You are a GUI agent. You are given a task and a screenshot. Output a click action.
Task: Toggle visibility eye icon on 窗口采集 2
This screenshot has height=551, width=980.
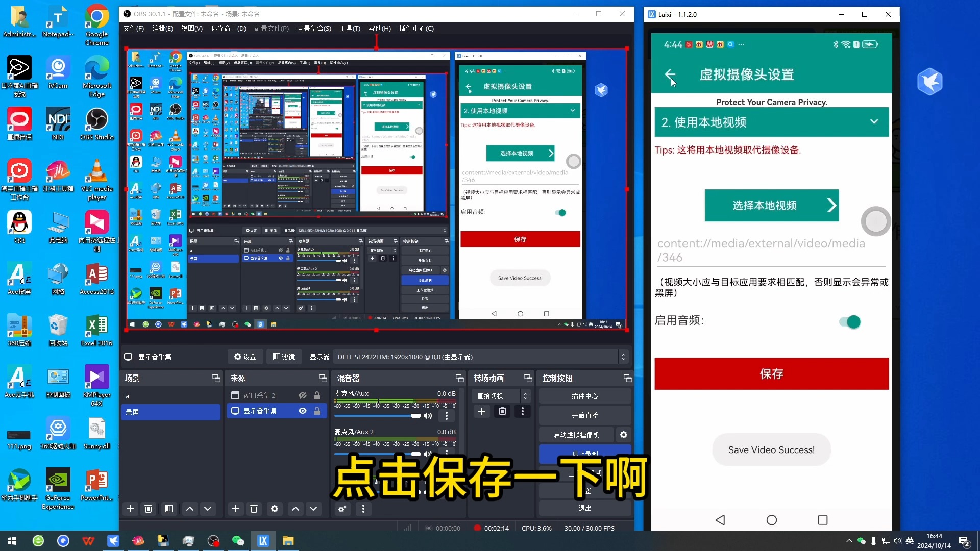pos(302,395)
